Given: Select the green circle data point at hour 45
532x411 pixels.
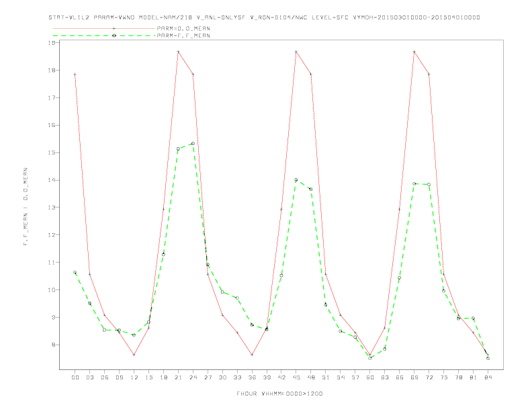Looking at the screenshot, I should click(296, 180).
